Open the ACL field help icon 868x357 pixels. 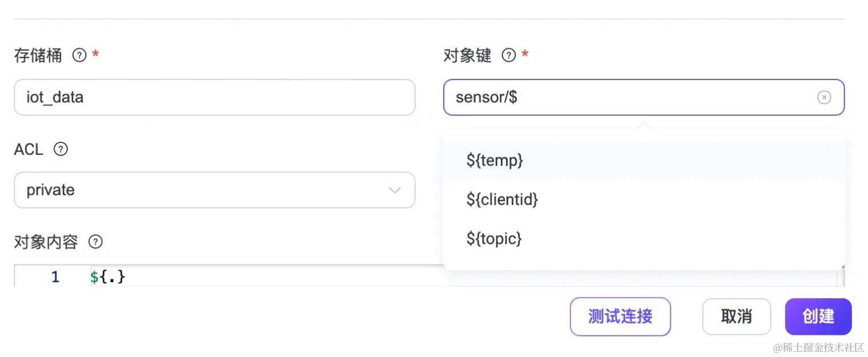(60, 149)
